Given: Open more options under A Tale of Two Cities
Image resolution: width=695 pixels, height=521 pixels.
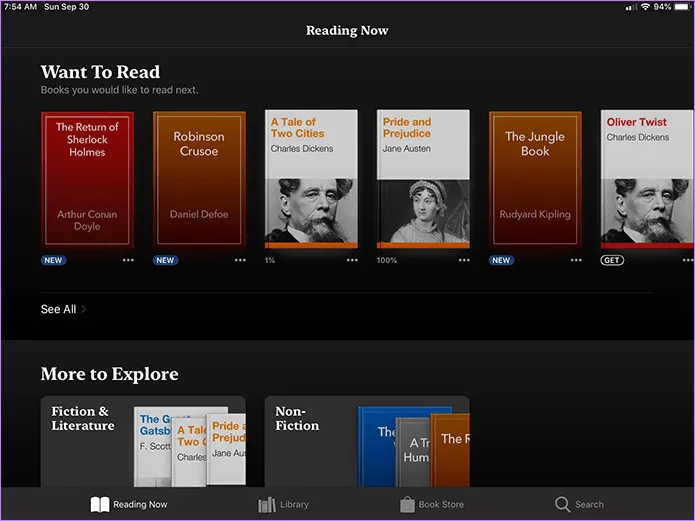Looking at the screenshot, I should point(352,260).
